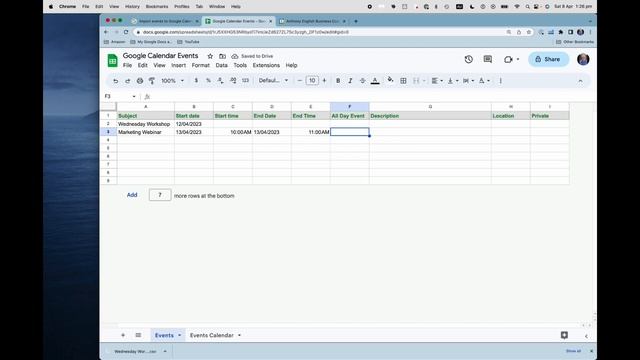Open the Format menu
The height and width of the screenshot is (360, 640).
[x=200, y=65]
